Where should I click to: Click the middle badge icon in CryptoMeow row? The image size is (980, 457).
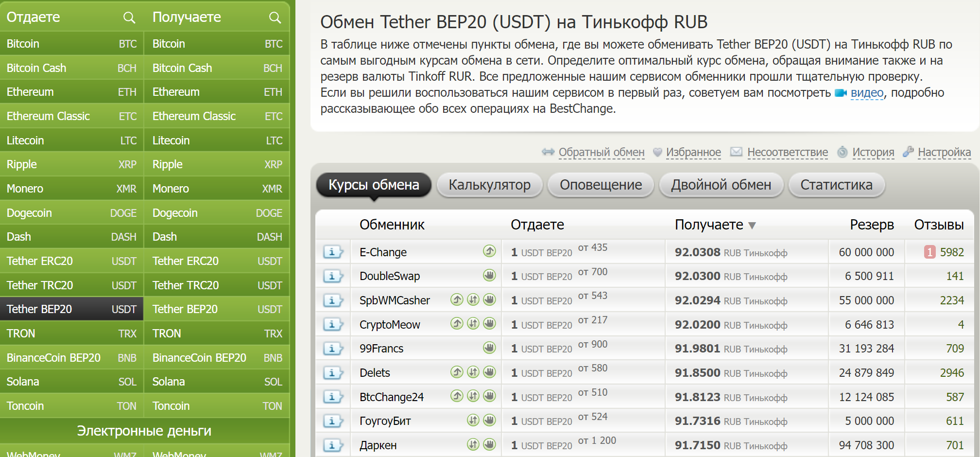(473, 323)
